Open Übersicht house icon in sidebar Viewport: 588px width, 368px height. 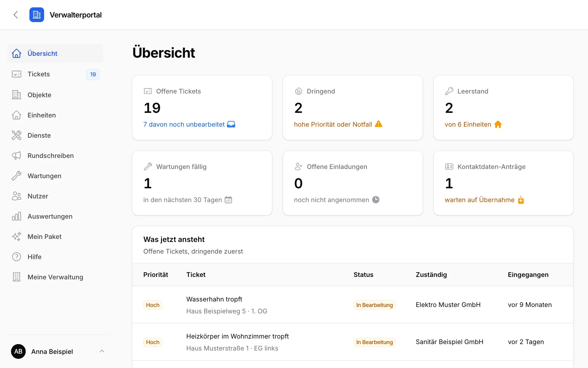17,53
